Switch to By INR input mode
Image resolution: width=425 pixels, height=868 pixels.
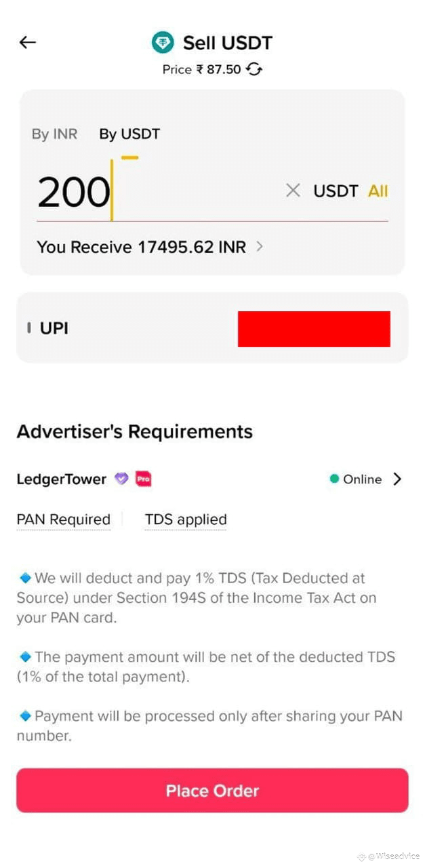coord(54,134)
